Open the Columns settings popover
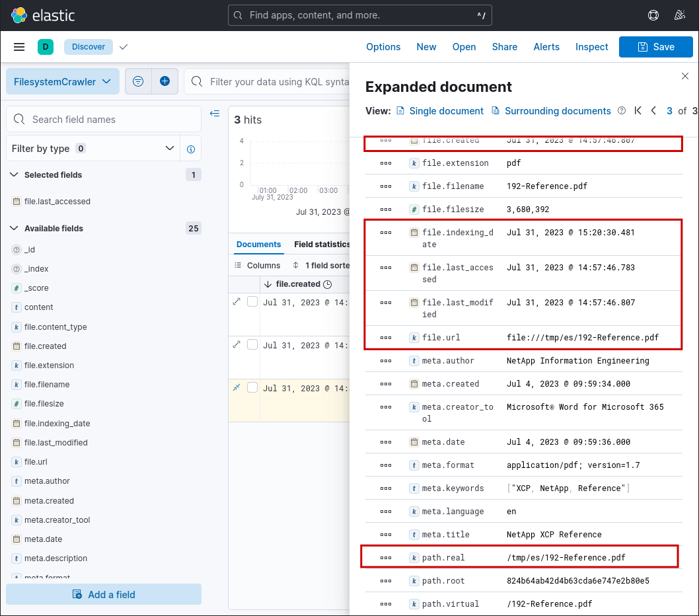 pos(257,266)
